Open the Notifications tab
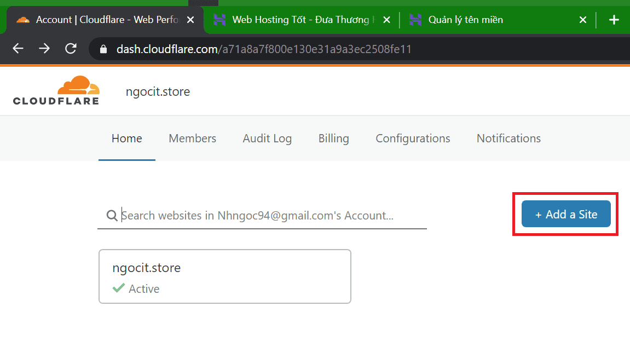This screenshot has width=630, height=364. tap(508, 138)
